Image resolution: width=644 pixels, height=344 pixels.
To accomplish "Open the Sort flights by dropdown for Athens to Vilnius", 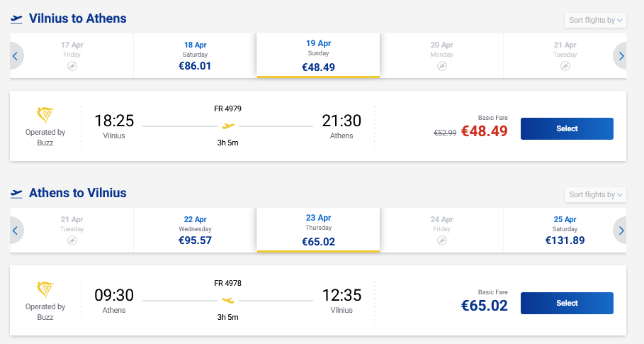I will (x=595, y=194).
